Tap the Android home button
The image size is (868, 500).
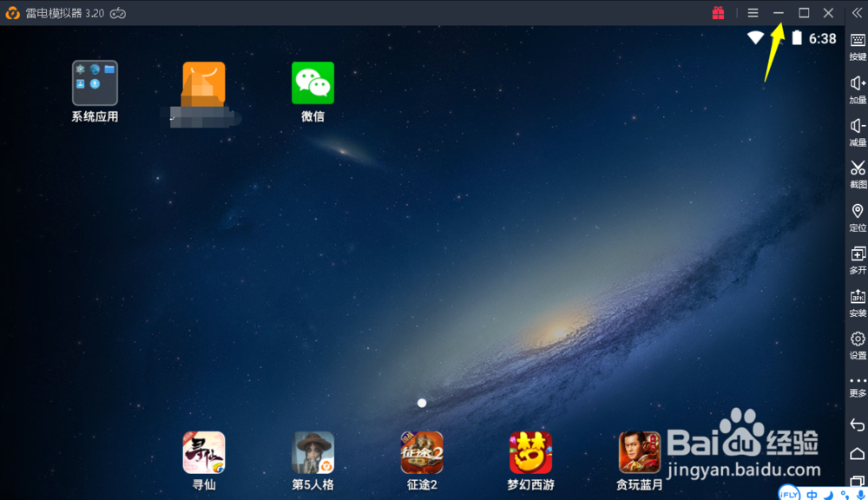pos(858,453)
